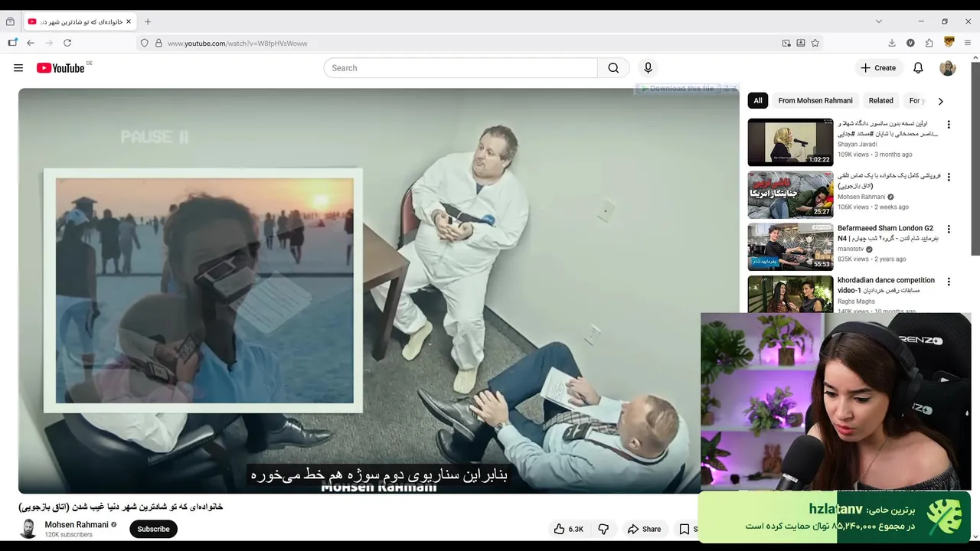Open the khordadian dance competition thumbnail
Screen dimensions: 980x551
coord(790,293)
